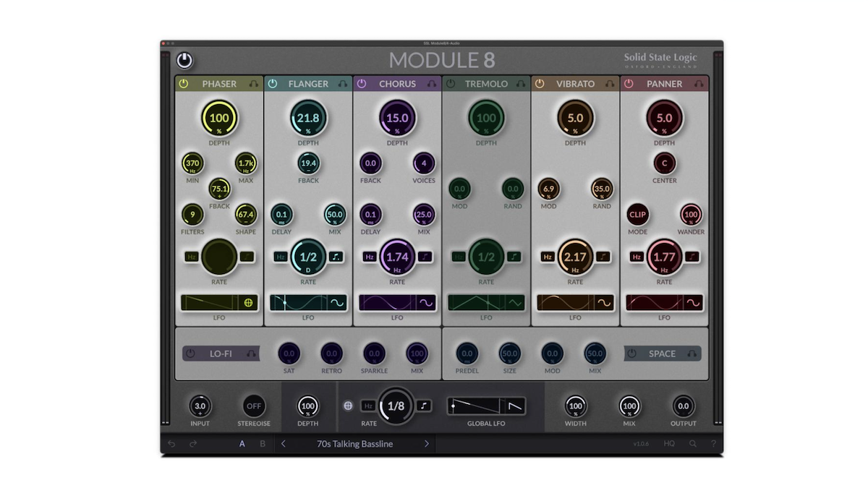Click the Vibrato Depth knob
The image size is (868, 488).
tap(575, 119)
